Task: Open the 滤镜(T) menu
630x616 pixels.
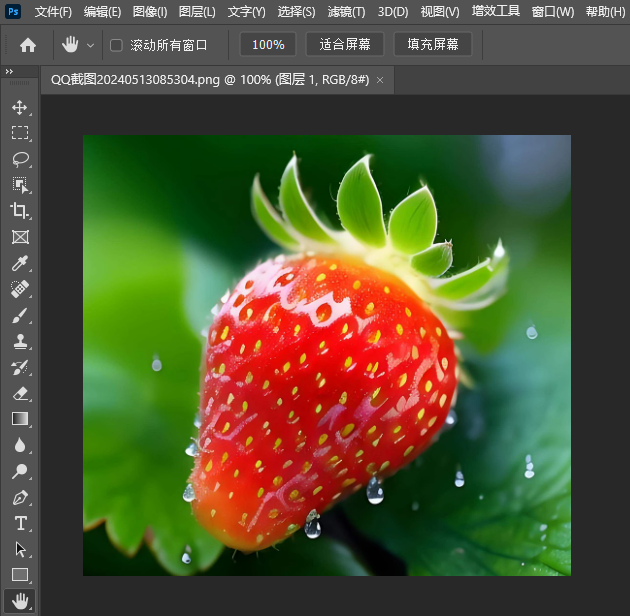Action: click(x=346, y=12)
